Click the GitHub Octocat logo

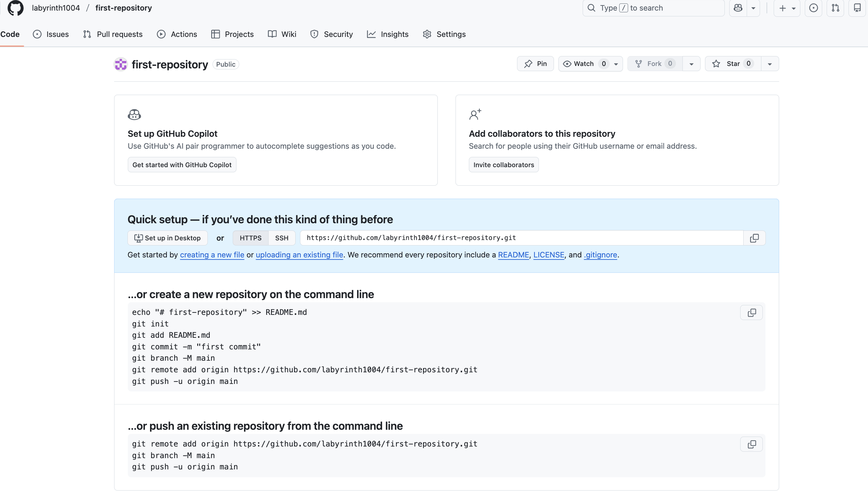pyautogui.click(x=15, y=8)
